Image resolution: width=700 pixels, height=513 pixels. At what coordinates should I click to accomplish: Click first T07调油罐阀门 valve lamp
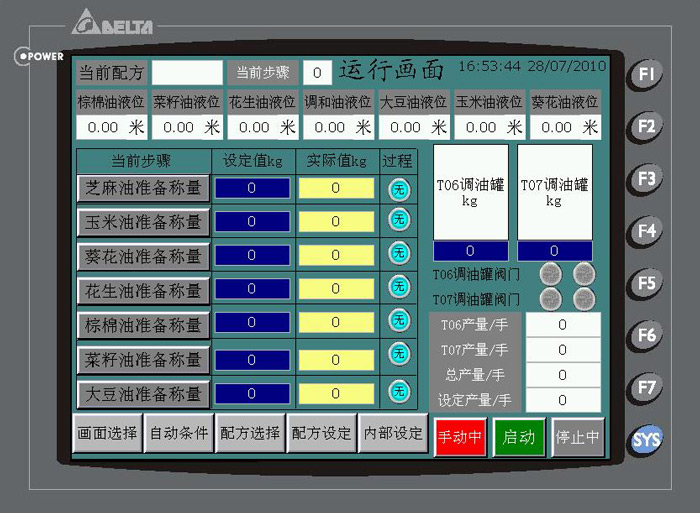550,299
